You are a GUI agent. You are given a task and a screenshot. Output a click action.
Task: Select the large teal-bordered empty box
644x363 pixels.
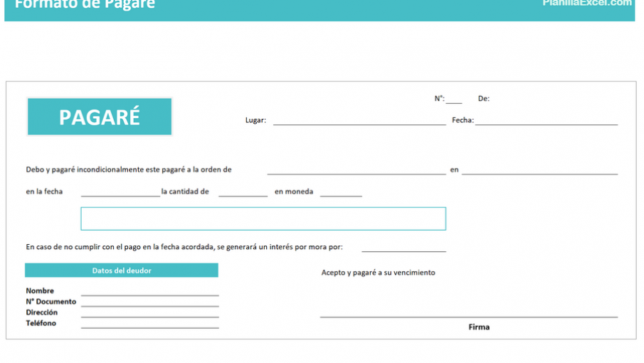(263, 219)
